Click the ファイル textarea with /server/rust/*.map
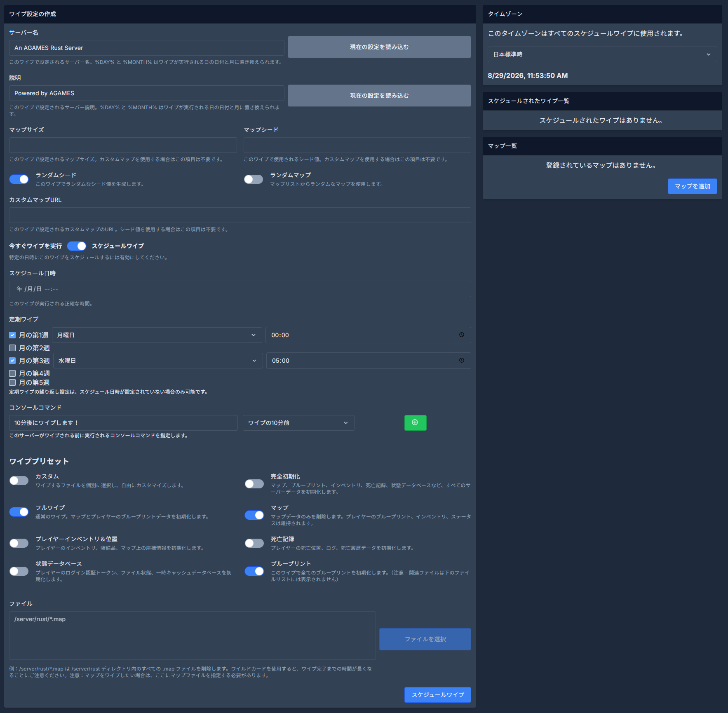Viewport: 728px width, 713px height. tap(192, 636)
